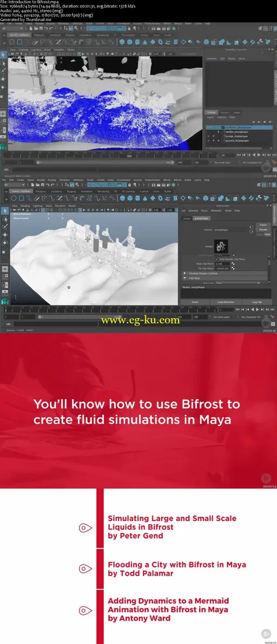Play forward in upper Maya playback controls
277x644 pixels.
259,155
